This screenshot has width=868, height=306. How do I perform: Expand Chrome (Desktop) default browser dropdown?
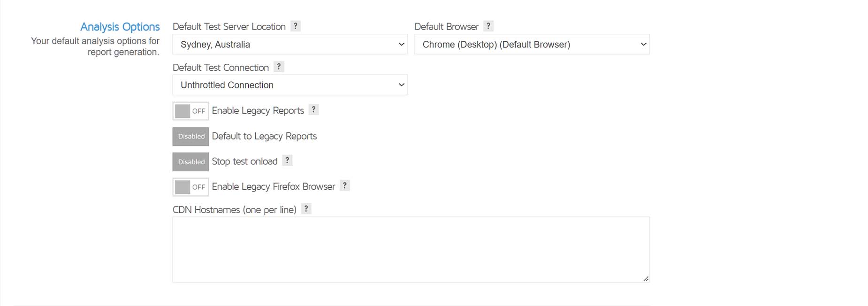[x=532, y=44]
